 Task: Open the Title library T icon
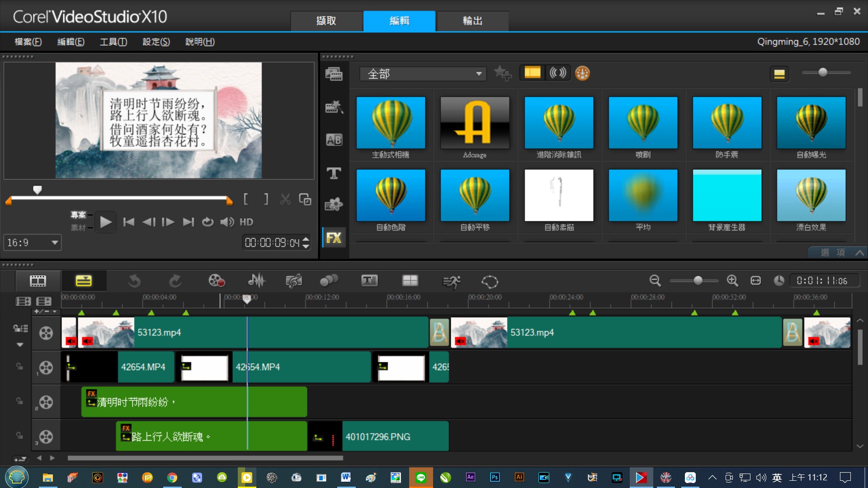334,173
